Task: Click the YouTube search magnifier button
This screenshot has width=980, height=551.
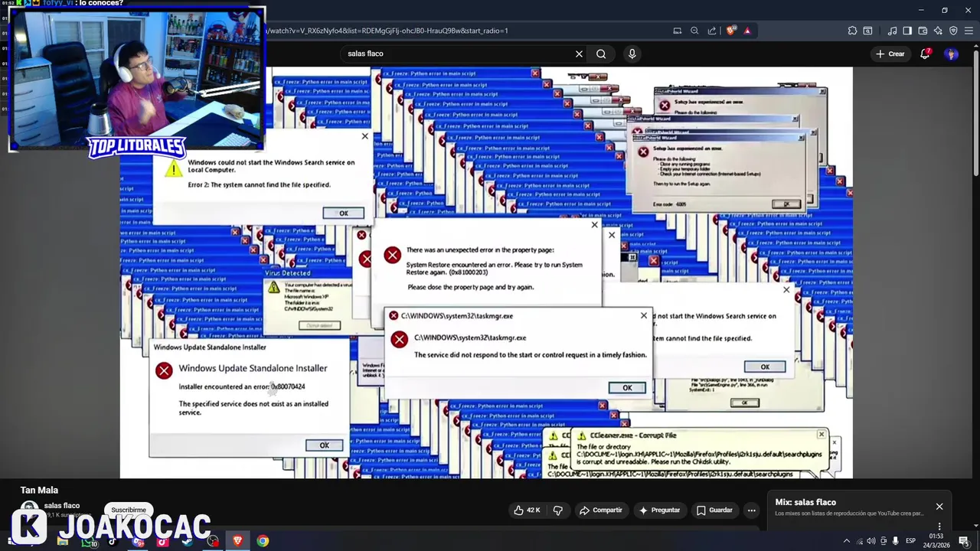Action: click(x=601, y=54)
